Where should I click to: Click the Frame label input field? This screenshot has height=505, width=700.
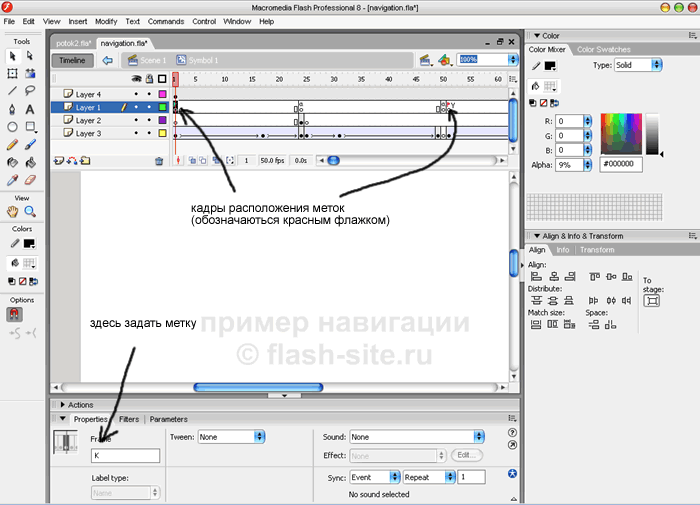[x=125, y=455]
